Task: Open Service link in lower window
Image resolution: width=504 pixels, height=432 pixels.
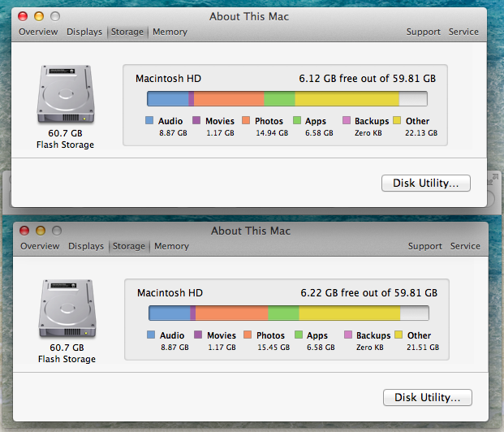Action: pyautogui.click(x=465, y=246)
